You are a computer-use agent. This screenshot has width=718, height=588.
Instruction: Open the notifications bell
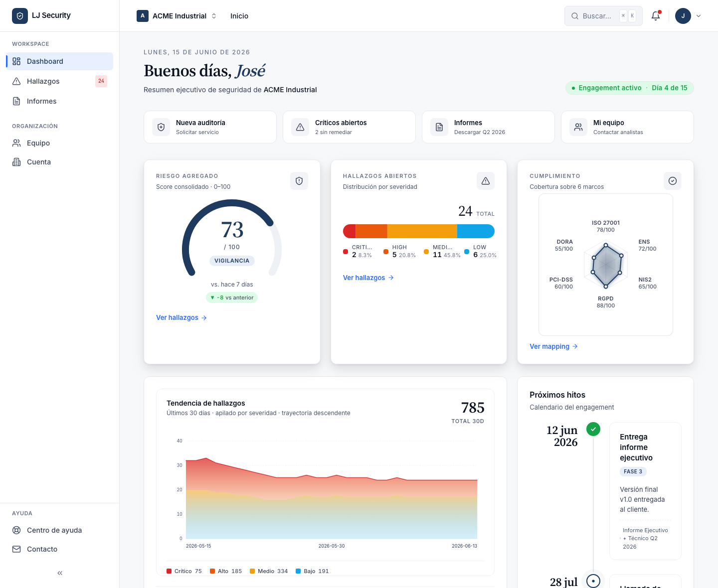pos(656,16)
